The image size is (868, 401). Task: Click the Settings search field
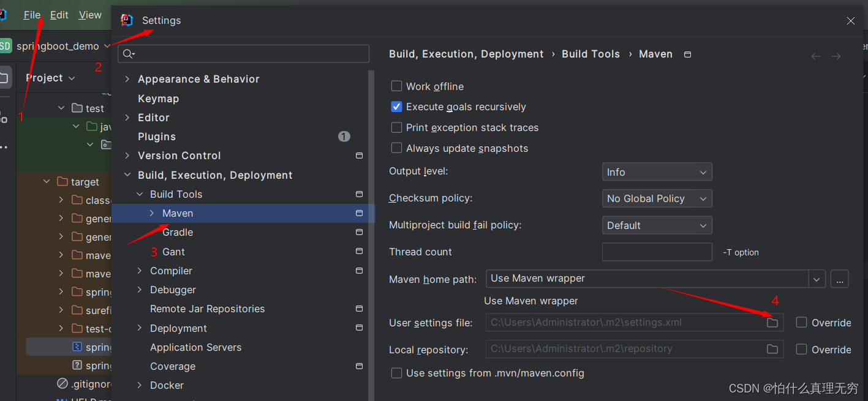[x=244, y=54]
